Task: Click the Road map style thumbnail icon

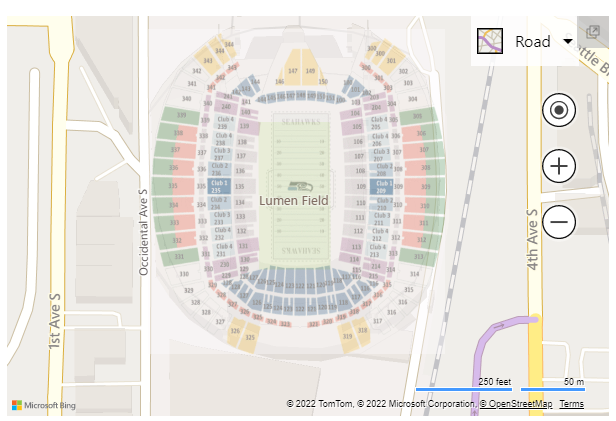Action: tap(490, 41)
